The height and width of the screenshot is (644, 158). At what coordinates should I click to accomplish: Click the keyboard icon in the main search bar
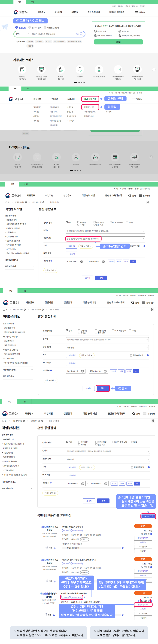(x=77, y=34)
